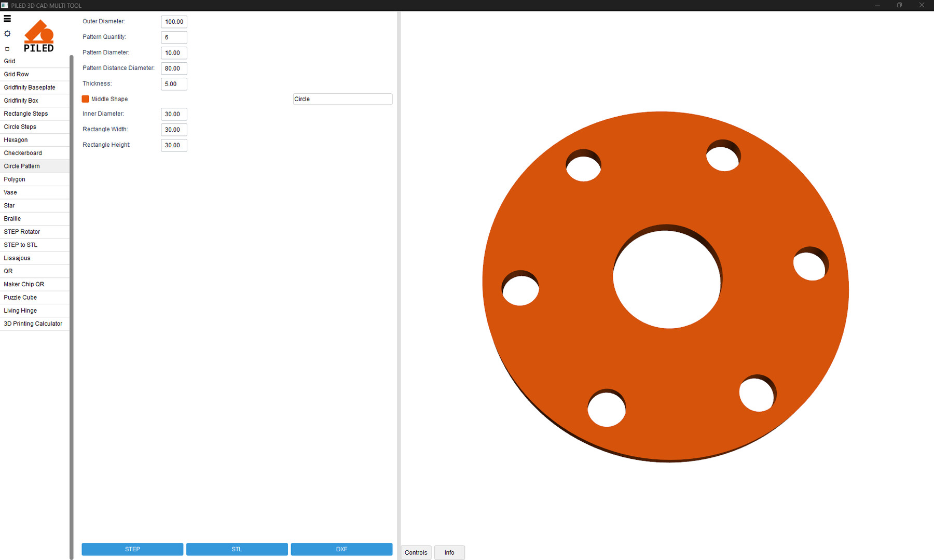Choose Puzzle Cube in the tool list
This screenshot has height=560, width=934.
[20, 298]
